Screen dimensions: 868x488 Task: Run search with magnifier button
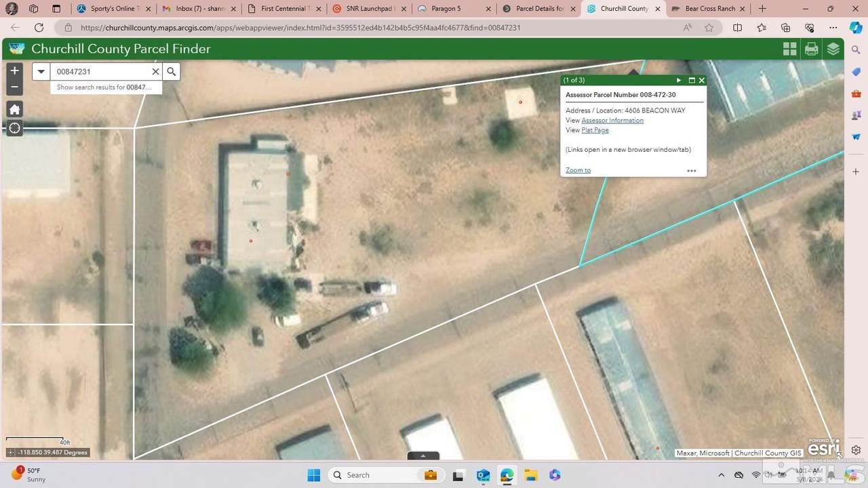click(172, 72)
